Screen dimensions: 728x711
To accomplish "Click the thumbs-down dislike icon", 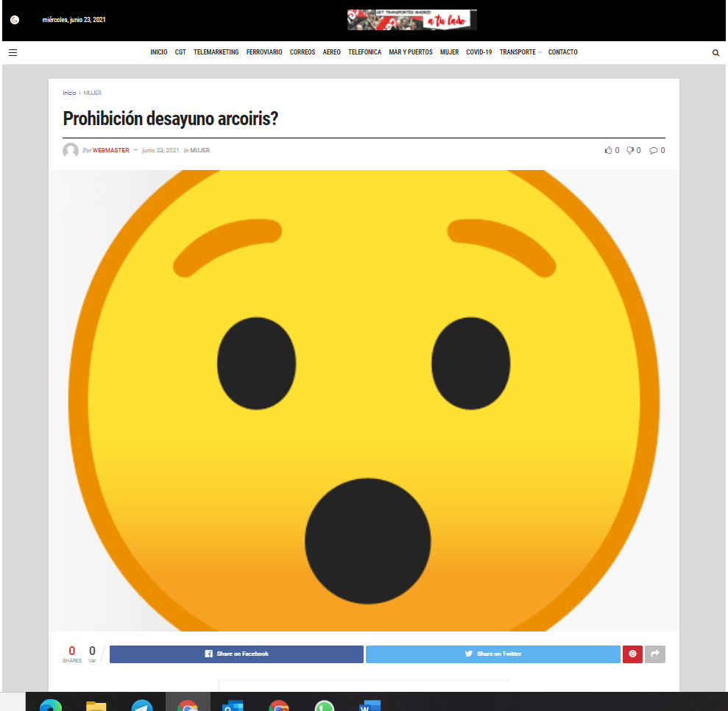I will (630, 150).
